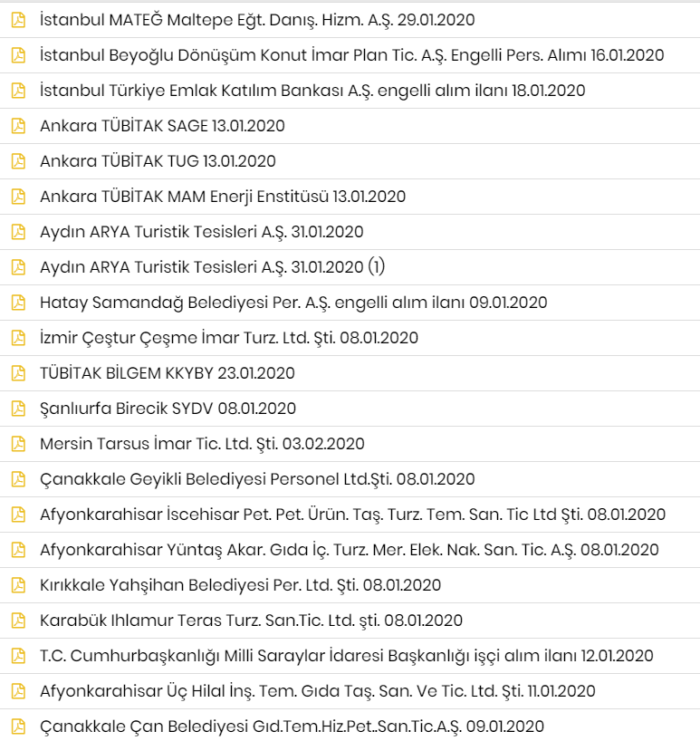Open İstanbul MATEĞ Maltepe 29.01.2020 document
The height and width of the screenshot is (741, 700).
pos(257,20)
